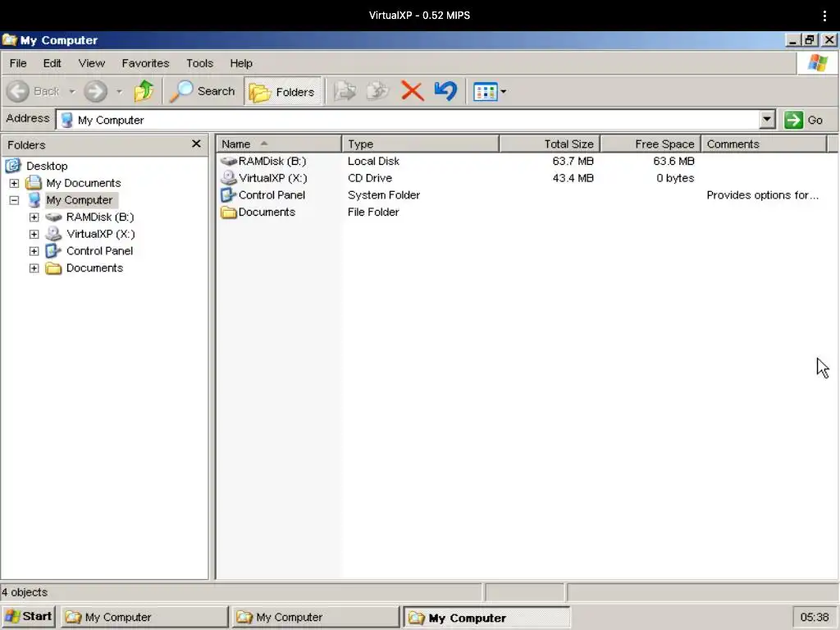The image size is (840, 630).
Task: Open the Tools menu
Action: click(x=200, y=63)
